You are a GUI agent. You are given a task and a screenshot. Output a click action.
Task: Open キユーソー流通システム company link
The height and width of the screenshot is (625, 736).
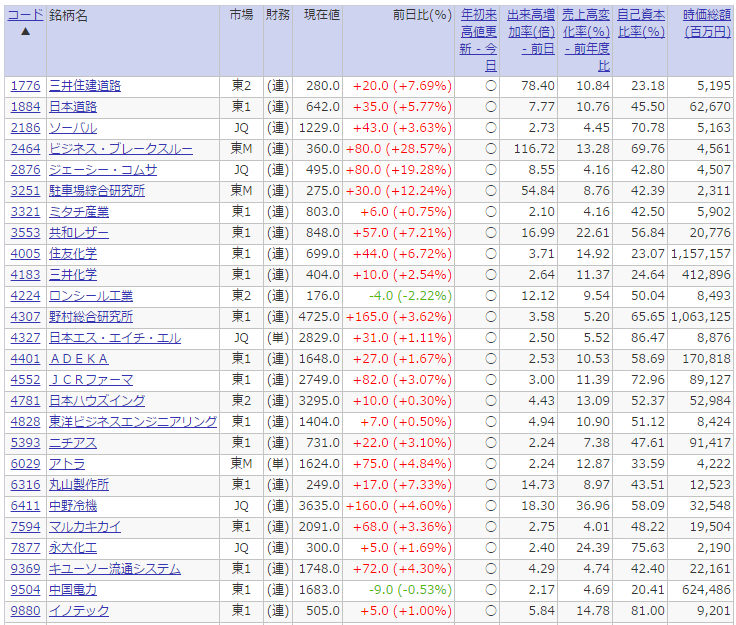pos(115,569)
